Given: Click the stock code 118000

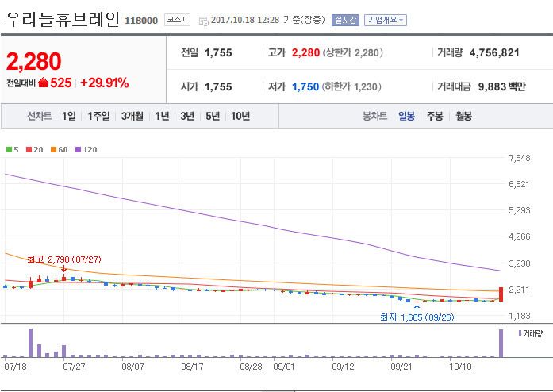Looking at the screenshot, I should pos(141,21).
